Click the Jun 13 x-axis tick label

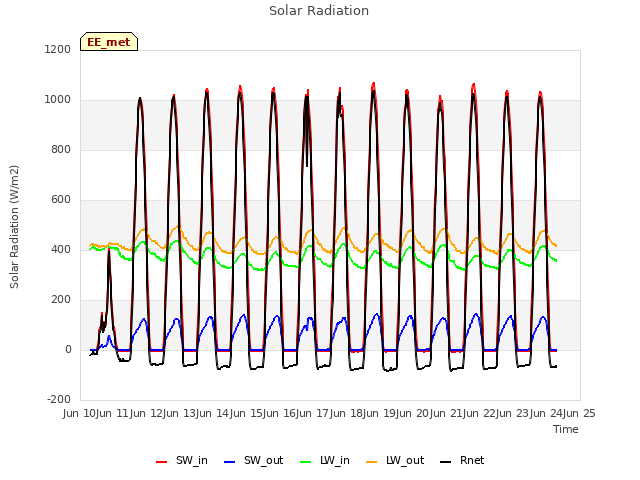[x=181, y=413]
